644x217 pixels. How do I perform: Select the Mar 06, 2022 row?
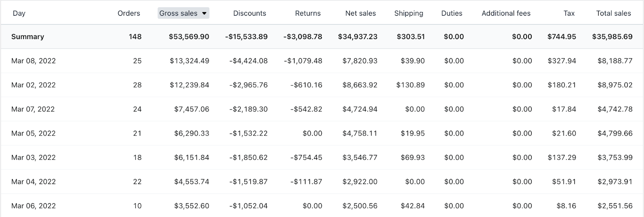pyautogui.click(x=33, y=206)
